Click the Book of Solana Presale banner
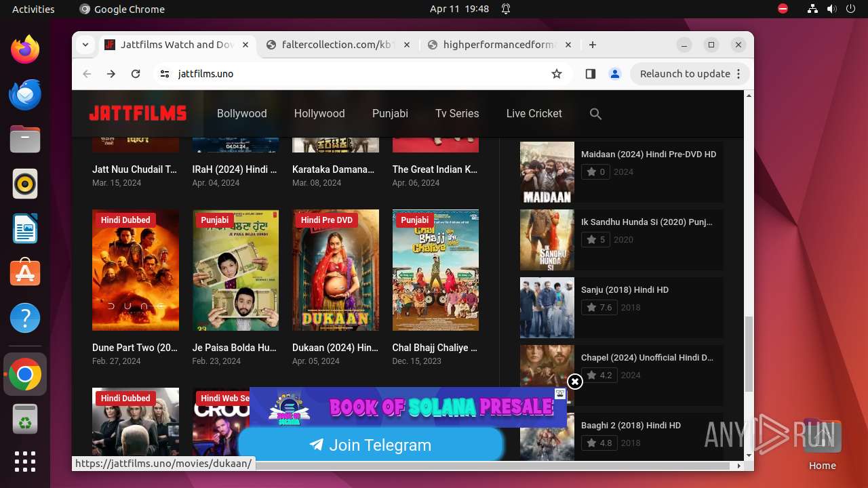 pyautogui.click(x=408, y=407)
